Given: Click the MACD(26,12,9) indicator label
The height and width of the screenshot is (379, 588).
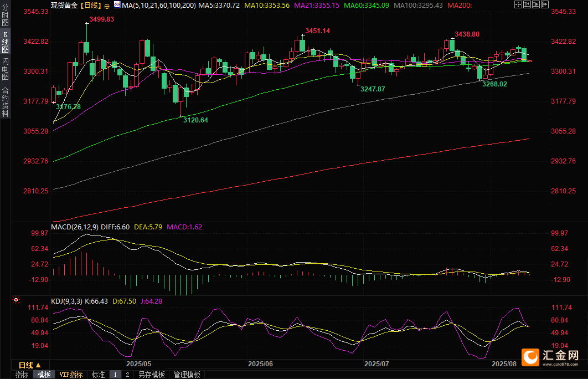Looking at the screenshot, I should [74, 227].
